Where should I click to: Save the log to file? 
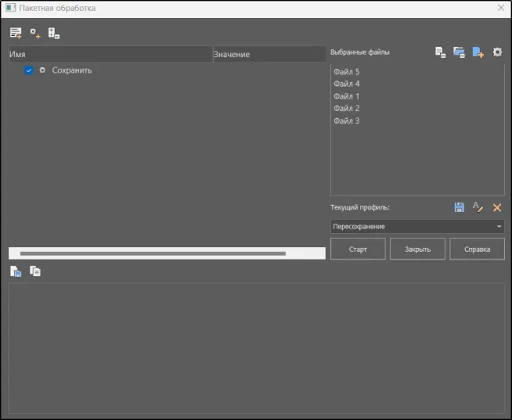16,271
